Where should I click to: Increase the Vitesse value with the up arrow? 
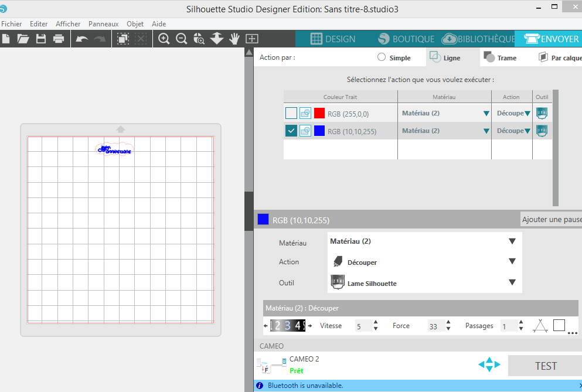click(x=376, y=322)
